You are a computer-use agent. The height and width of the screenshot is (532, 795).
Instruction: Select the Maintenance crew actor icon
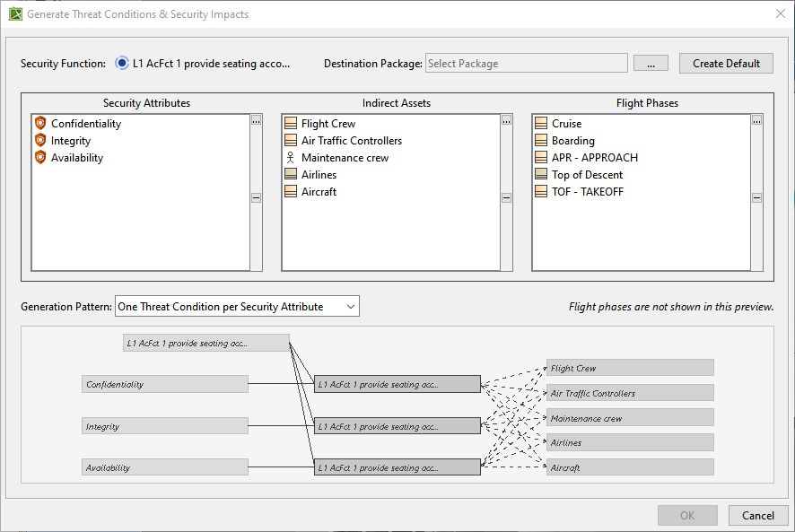[x=290, y=158]
